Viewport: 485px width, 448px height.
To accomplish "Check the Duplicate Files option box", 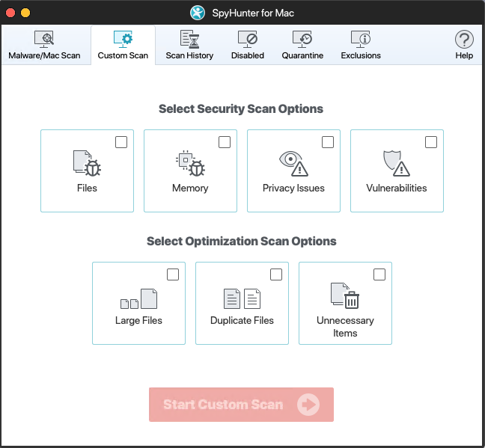I will pos(276,274).
